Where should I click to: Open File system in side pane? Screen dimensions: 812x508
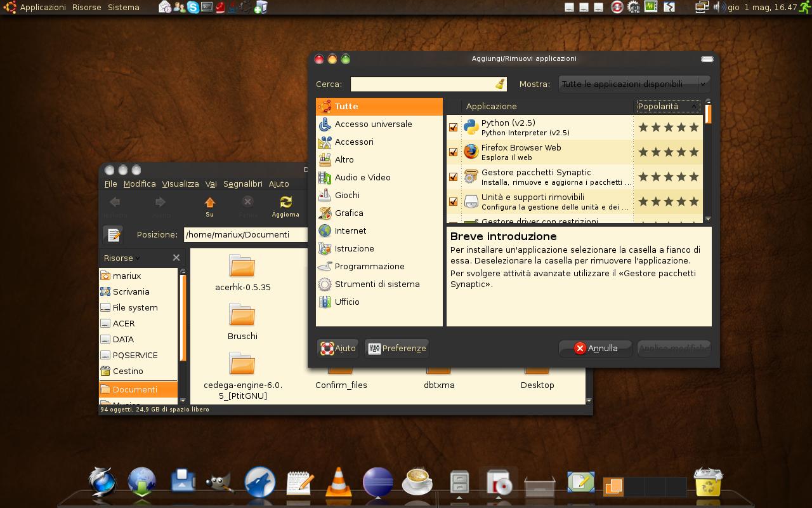[138, 307]
